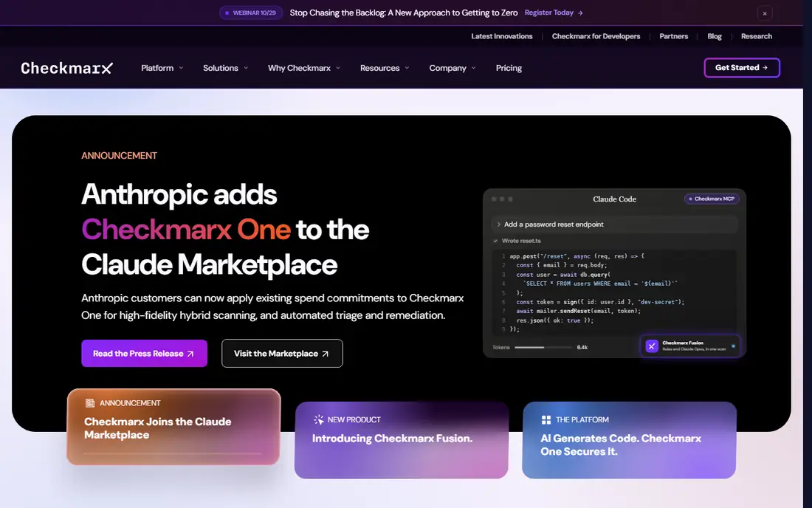The width and height of the screenshot is (812, 508).
Task: Click the app.post code line in the snippet
Action: click(577, 255)
